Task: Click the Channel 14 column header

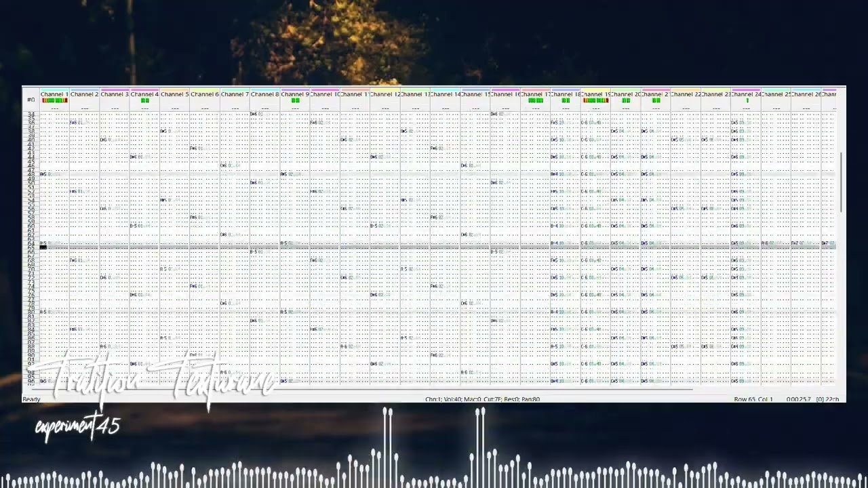Action: tap(445, 94)
